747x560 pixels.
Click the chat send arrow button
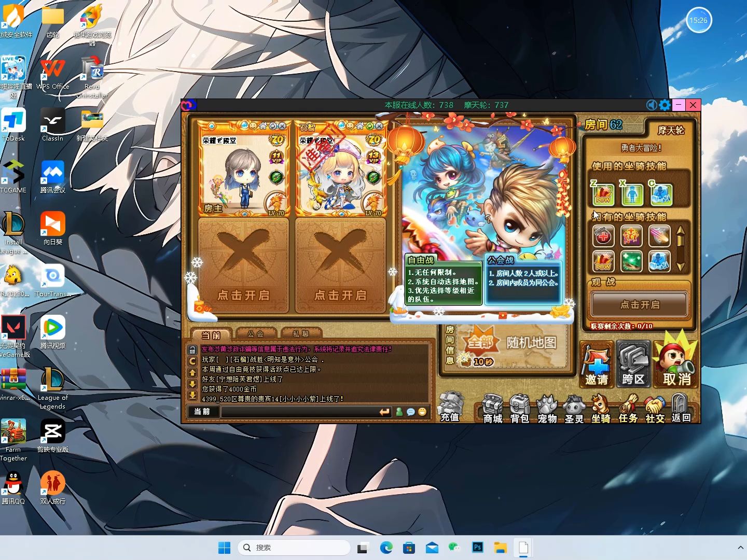tap(384, 412)
